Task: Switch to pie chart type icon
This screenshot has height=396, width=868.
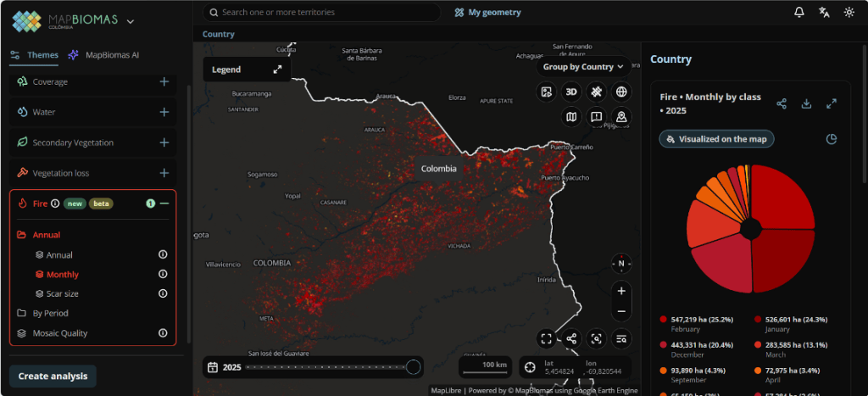Action: (x=831, y=139)
